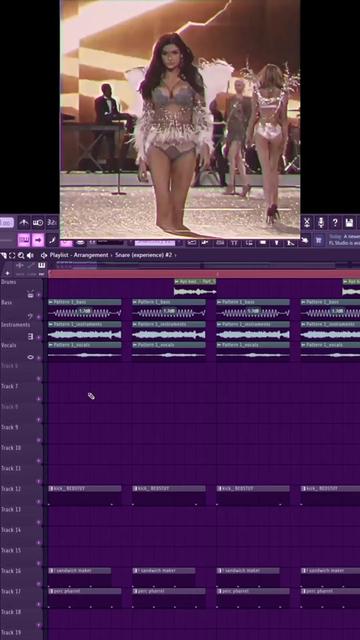Toggle mute switch on Track 16
The image size is (360, 640).
click(x=39, y=584)
